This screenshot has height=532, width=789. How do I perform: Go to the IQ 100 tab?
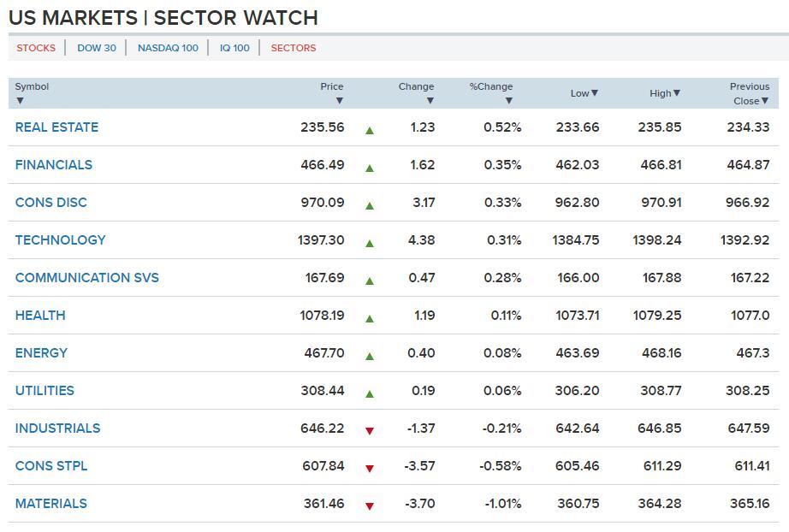[234, 48]
